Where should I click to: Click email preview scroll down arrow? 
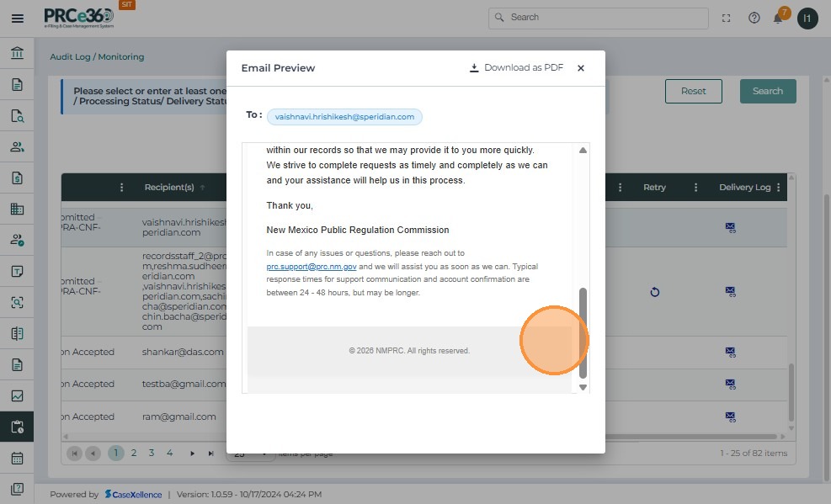[x=583, y=387]
